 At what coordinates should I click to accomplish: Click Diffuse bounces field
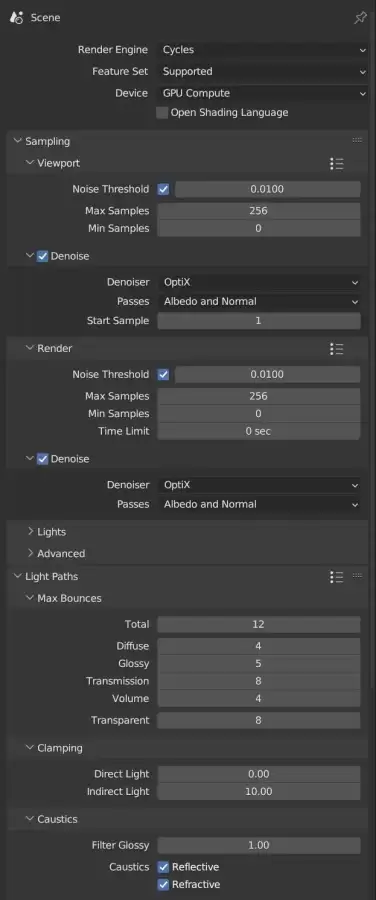259,646
